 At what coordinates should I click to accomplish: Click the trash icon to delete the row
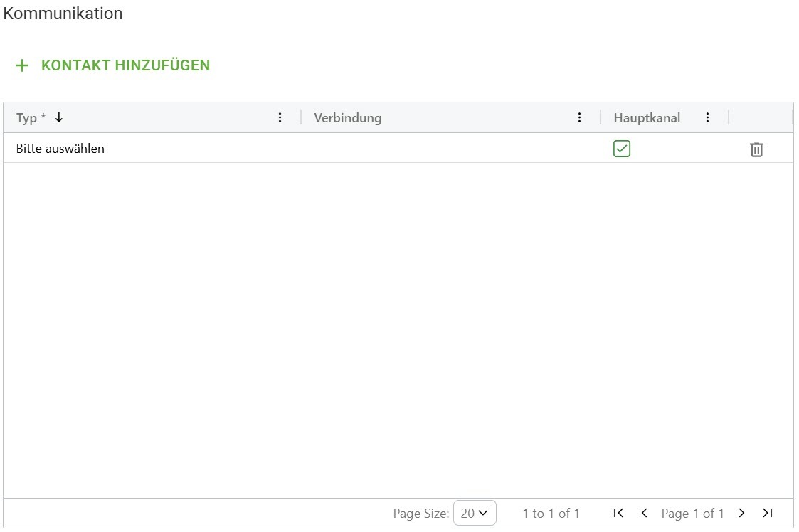[x=756, y=149]
